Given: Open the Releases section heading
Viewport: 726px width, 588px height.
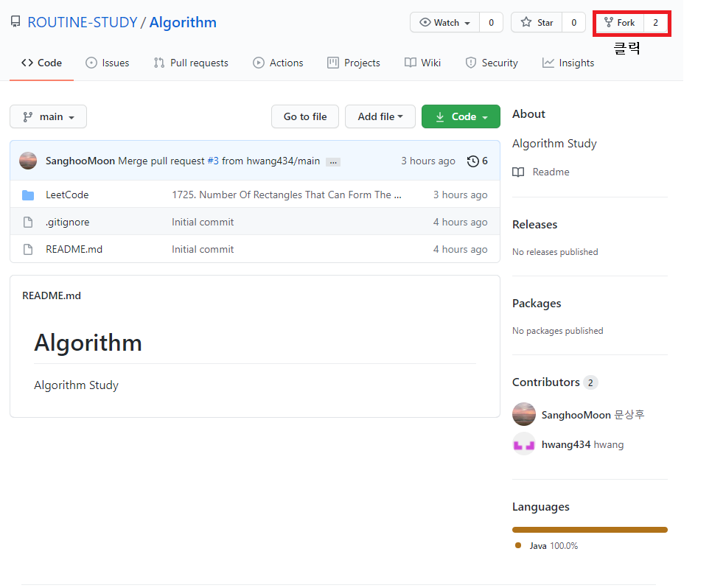Looking at the screenshot, I should tap(535, 225).
